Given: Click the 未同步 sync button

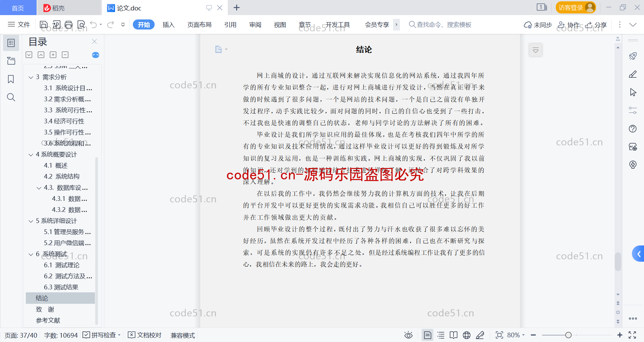Looking at the screenshot, I should tap(538, 25).
